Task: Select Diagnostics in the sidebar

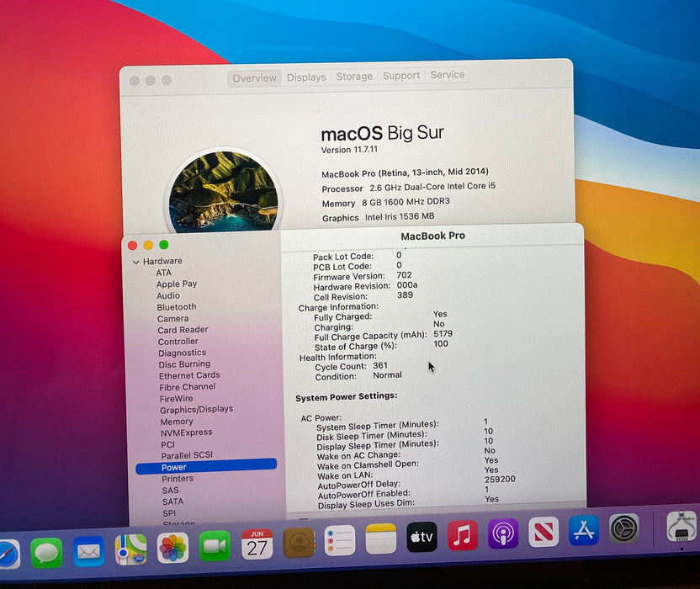Action: (x=182, y=353)
